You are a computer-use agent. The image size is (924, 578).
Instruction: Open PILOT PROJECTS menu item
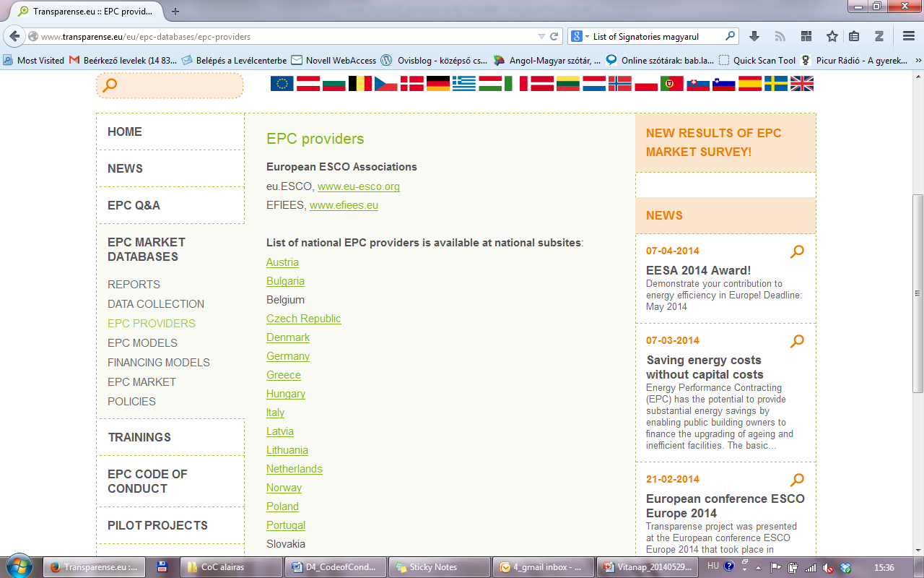click(157, 525)
